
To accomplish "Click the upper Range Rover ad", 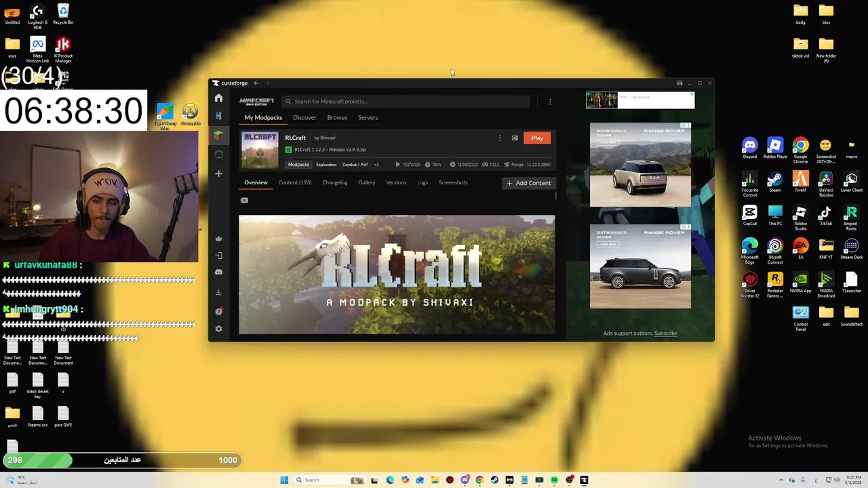I will [640, 165].
